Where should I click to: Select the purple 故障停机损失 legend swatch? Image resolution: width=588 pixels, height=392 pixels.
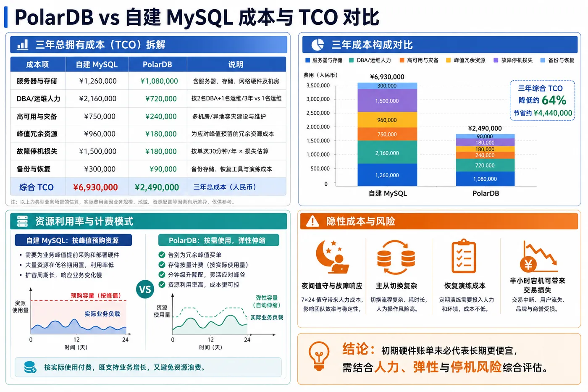pyautogui.click(x=496, y=60)
